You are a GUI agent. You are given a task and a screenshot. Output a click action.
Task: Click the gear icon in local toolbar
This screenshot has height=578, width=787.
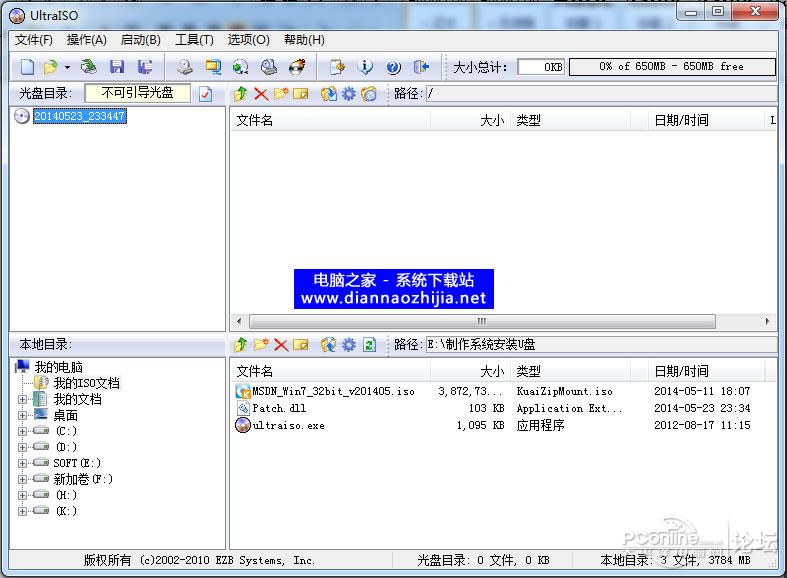point(349,345)
